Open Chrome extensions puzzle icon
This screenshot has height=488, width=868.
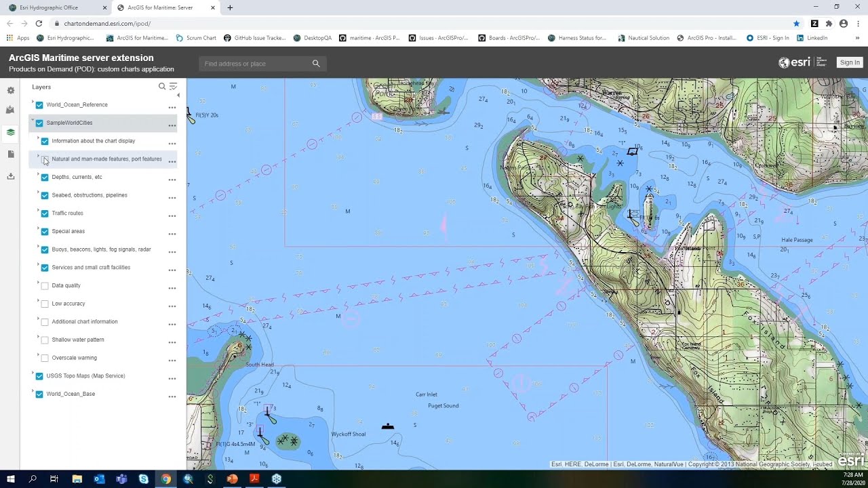pos(829,23)
